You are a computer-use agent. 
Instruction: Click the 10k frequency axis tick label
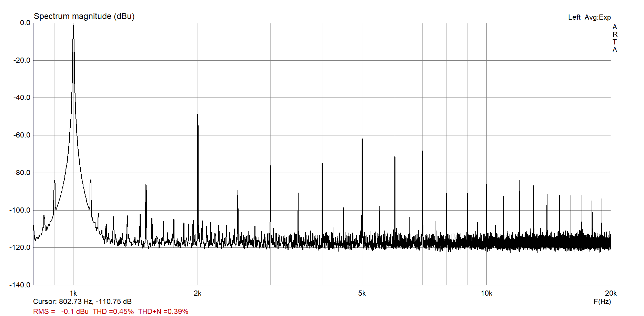pyautogui.click(x=486, y=293)
